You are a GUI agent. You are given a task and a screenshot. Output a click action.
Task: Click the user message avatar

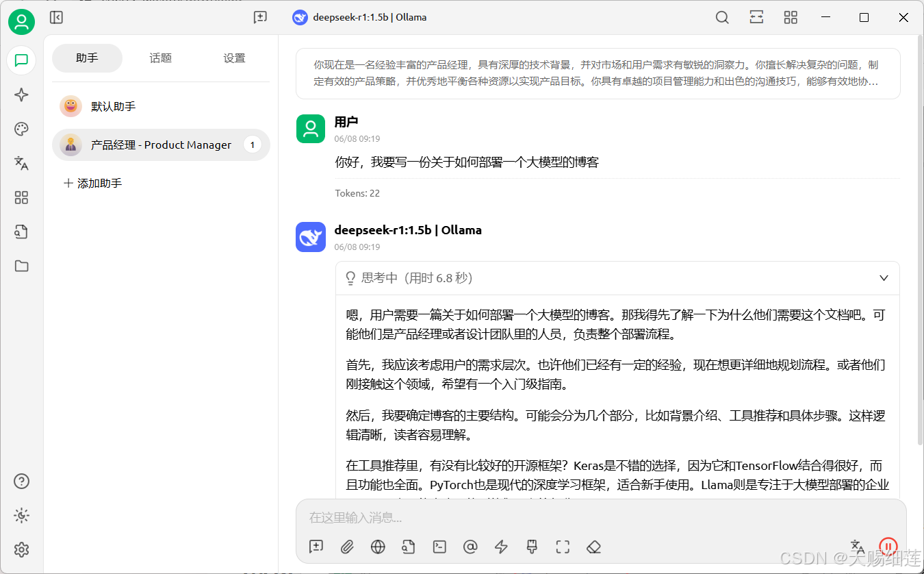[311, 129]
